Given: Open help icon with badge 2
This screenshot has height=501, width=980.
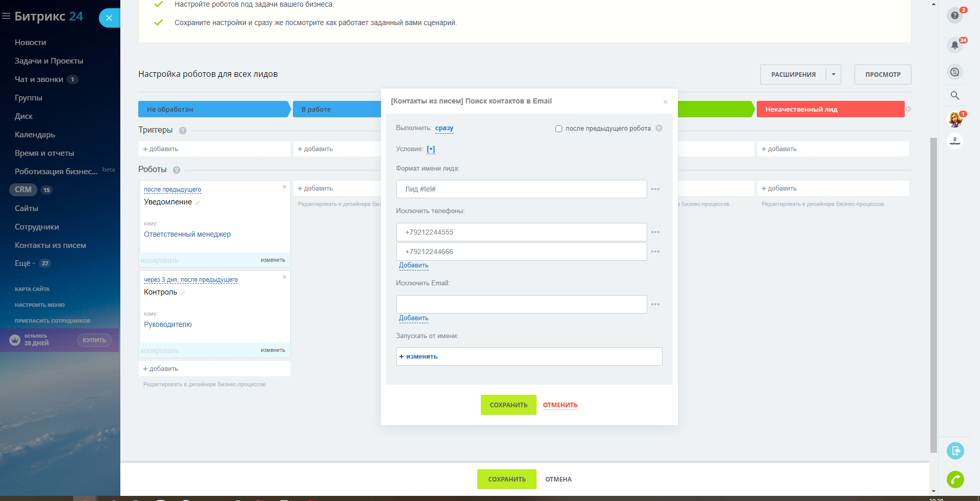Looking at the screenshot, I should [955, 15].
